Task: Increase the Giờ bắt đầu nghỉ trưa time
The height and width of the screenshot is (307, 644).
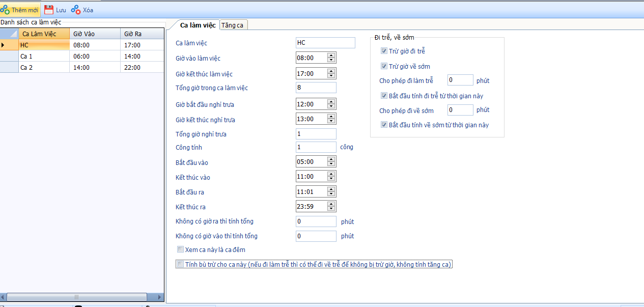Action: coord(331,102)
